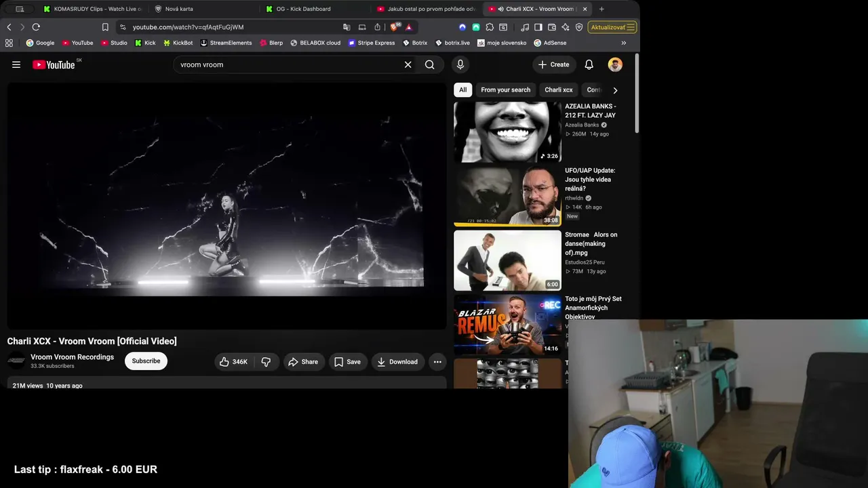Open the moje slovensko bookmark
868x488 pixels.
pos(502,43)
